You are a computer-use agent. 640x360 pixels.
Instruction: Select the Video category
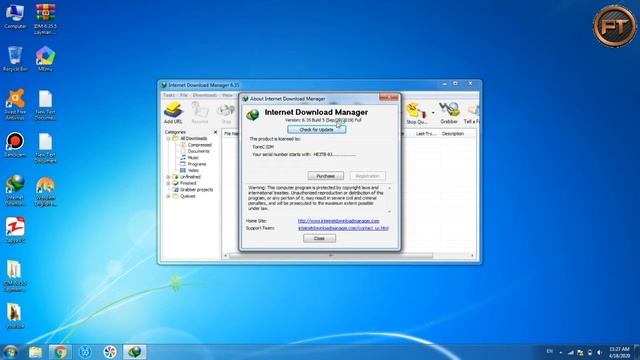(x=193, y=170)
